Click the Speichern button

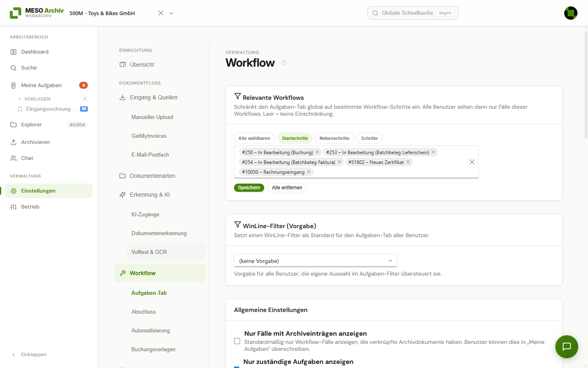click(x=249, y=188)
